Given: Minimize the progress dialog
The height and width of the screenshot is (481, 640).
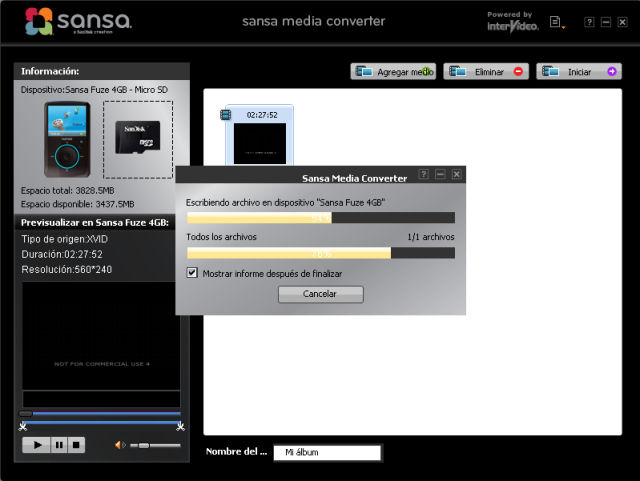Looking at the screenshot, I should (x=440, y=174).
